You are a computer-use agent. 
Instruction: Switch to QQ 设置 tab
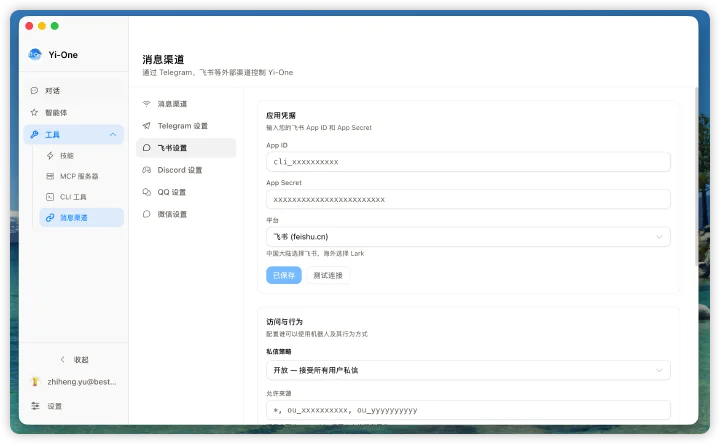point(186,192)
